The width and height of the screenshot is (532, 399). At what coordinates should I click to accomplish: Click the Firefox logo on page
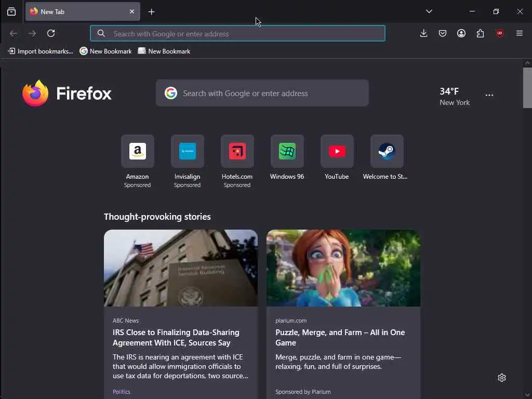(x=67, y=94)
